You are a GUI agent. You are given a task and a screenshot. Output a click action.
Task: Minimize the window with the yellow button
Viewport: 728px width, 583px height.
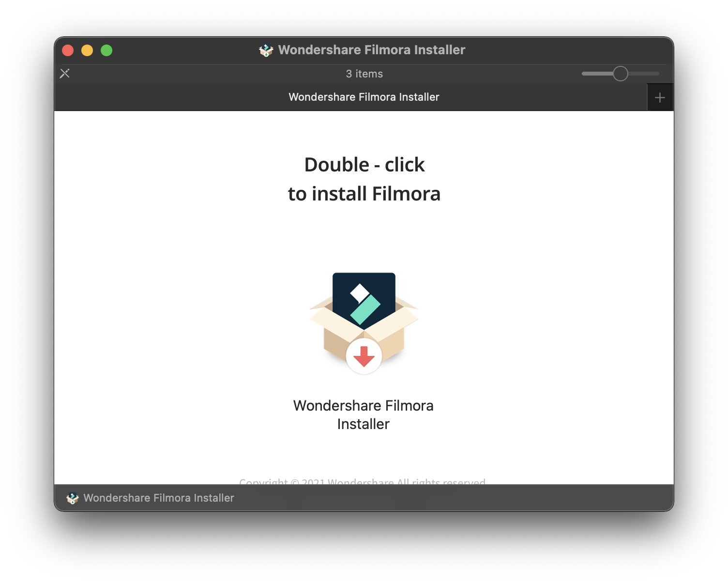(87, 50)
